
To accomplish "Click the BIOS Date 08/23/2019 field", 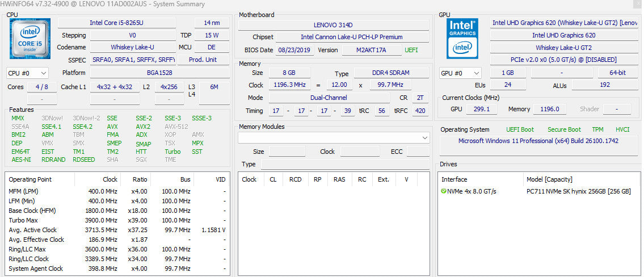I will (295, 50).
